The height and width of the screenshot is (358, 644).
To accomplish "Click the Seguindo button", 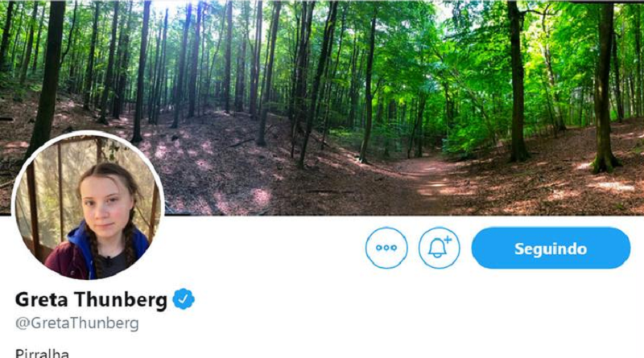I will (x=551, y=249).
